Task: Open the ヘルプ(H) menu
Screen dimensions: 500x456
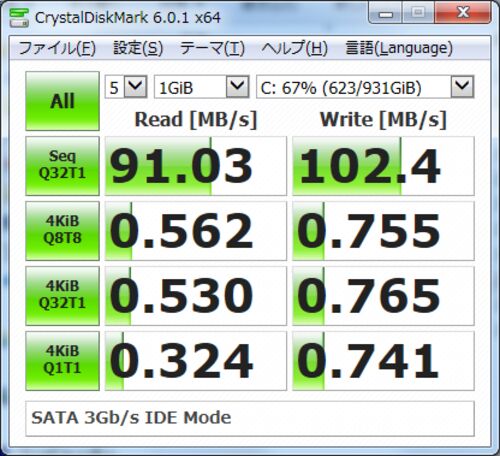Action: 295,48
